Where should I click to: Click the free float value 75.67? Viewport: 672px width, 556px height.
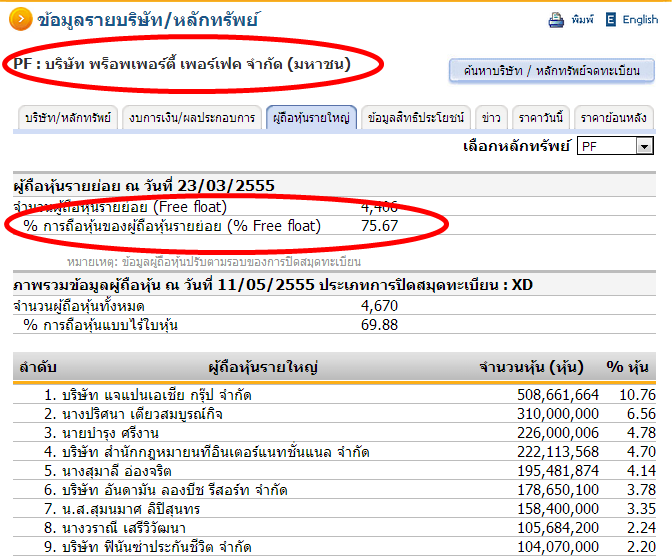click(x=379, y=225)
